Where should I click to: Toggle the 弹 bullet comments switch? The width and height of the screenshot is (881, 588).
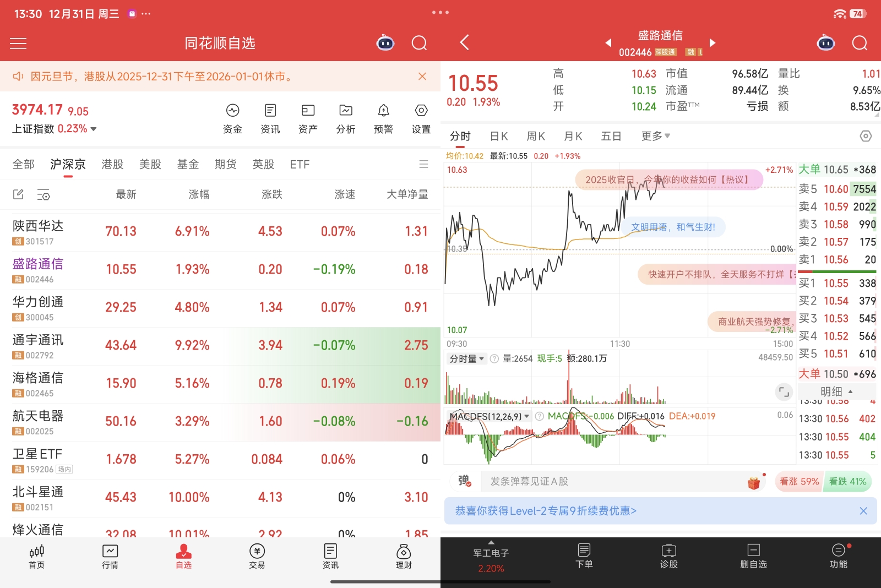[464, 481]
